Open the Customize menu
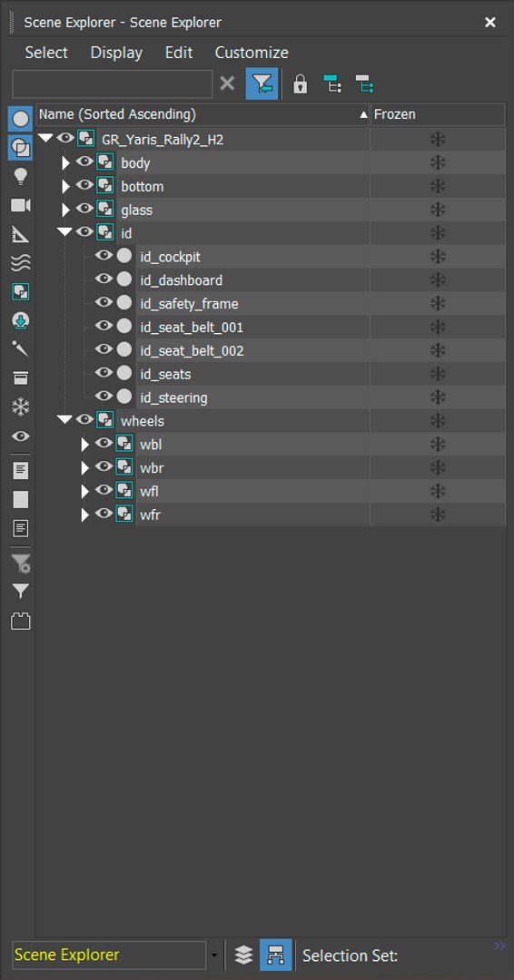 tap(252, 53)
